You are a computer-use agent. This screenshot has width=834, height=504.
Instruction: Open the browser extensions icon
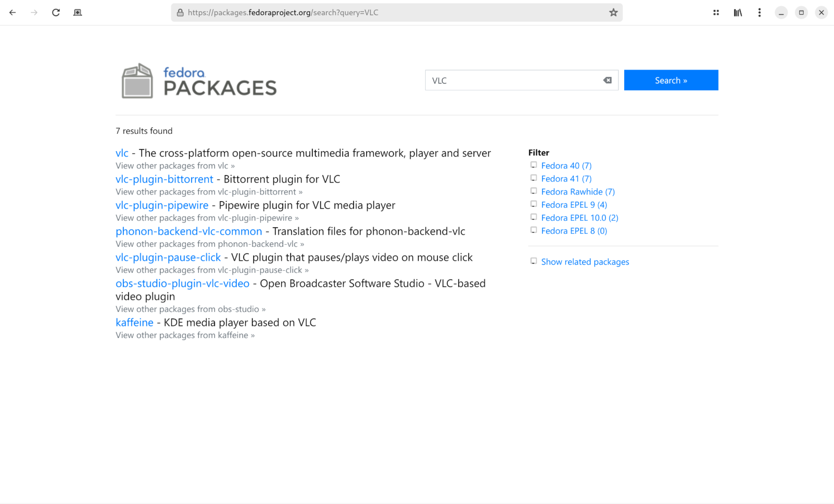(716, 12)
